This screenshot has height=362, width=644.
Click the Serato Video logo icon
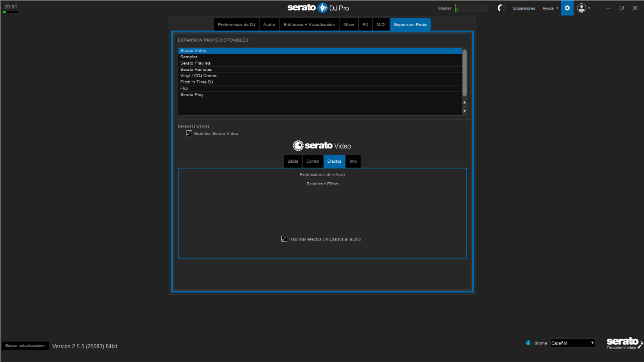pyautogui.click(x=298, y=145)
